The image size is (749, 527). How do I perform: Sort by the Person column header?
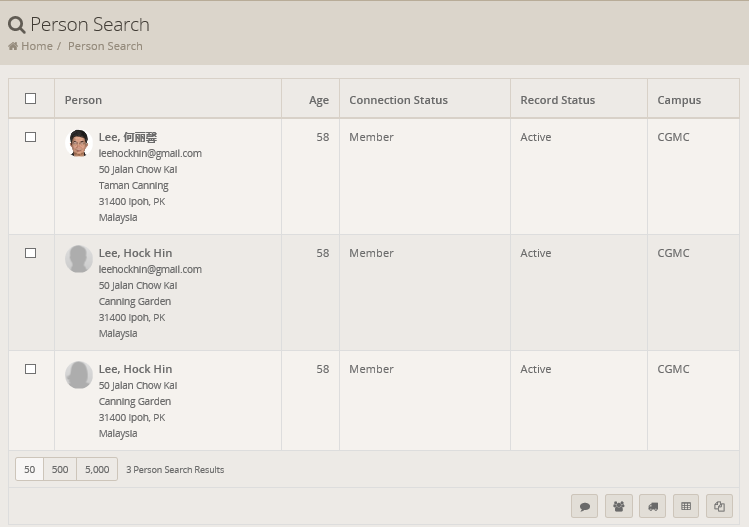click(83, 100)
